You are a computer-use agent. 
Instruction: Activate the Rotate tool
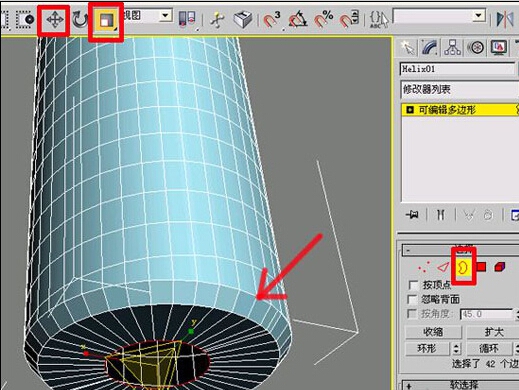pyautogui.click(x=80, y=20)
